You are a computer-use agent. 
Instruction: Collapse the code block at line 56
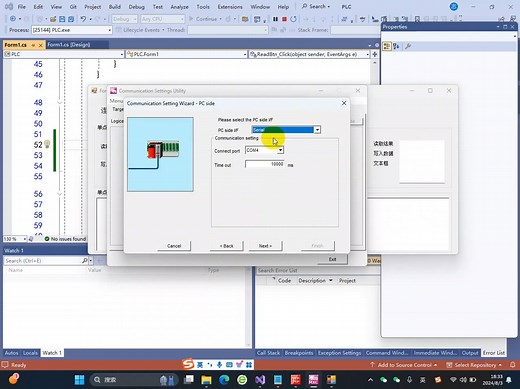[59, 194]
